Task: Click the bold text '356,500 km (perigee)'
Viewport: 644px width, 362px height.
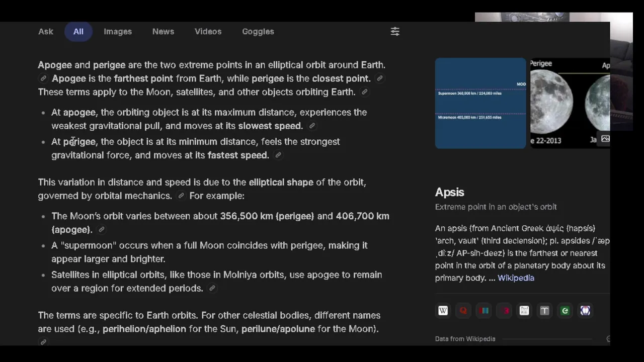Action: (x=267, y=216)
